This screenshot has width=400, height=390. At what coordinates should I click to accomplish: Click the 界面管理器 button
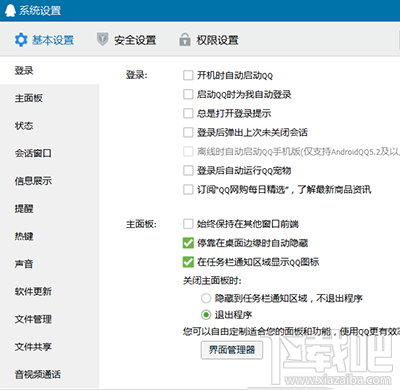click(x=232, y=350)
